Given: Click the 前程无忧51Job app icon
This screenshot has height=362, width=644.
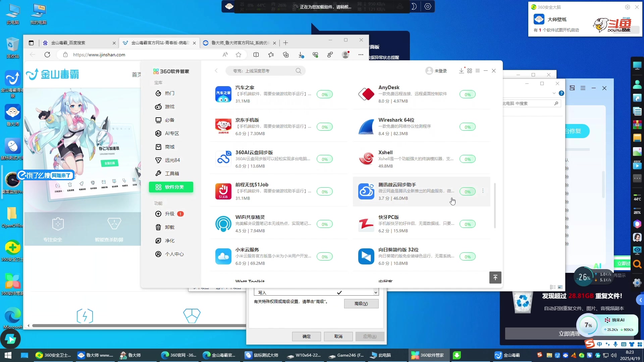Looking at the screenshot, I should point(223,191).
